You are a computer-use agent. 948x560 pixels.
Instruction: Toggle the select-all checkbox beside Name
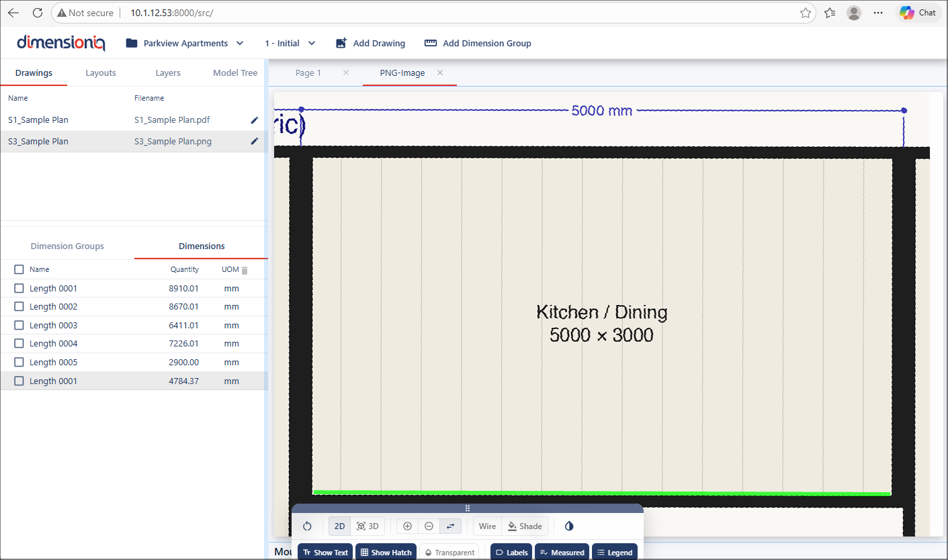pyautogui.click(x=19, y=269)
